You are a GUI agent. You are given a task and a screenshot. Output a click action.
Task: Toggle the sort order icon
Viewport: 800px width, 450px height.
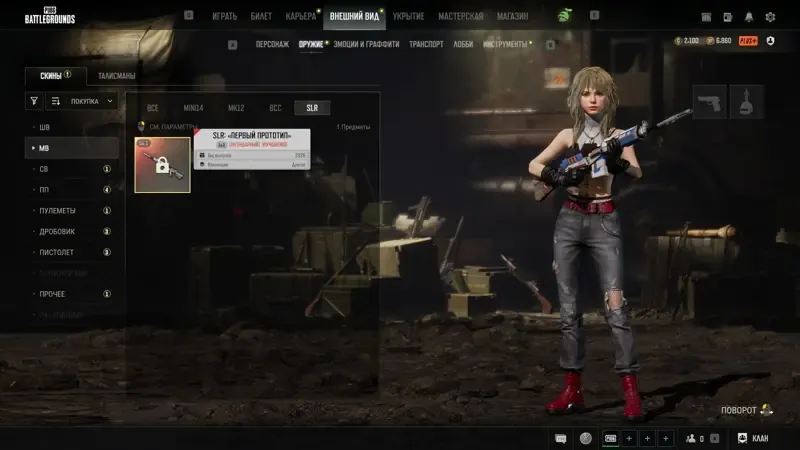pos(56,101)
